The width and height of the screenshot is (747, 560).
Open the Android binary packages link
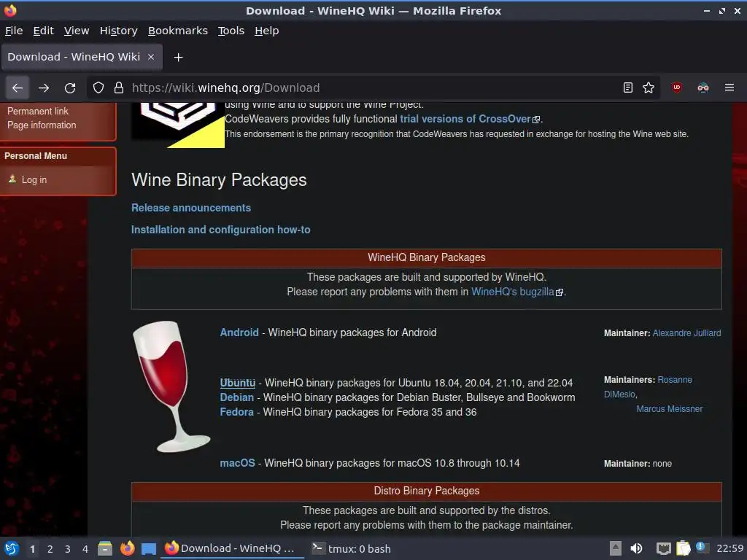[239, 332]
